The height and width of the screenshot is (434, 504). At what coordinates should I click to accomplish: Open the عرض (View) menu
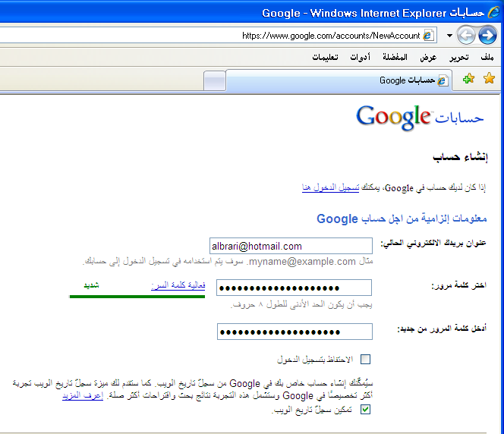(428, 58)
